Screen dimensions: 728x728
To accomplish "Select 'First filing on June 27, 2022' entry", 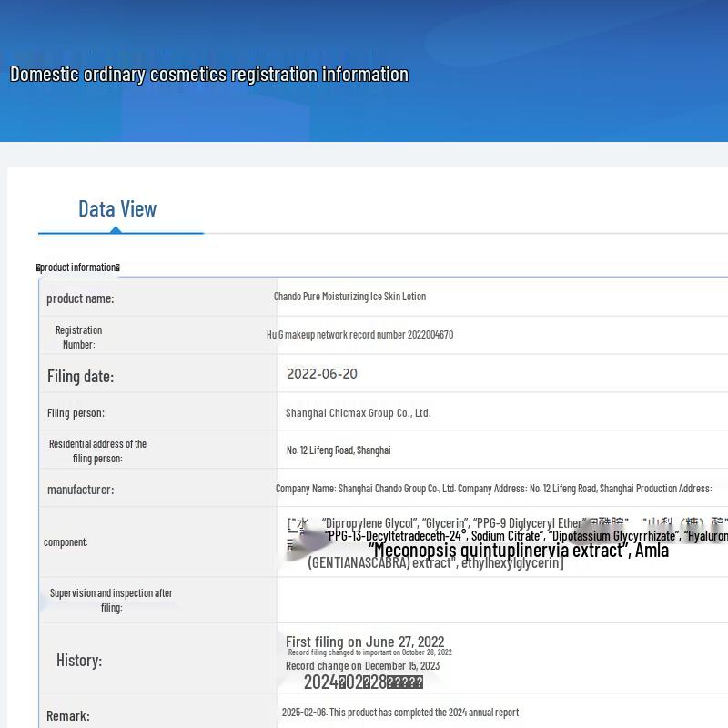I will pos(365,642).
